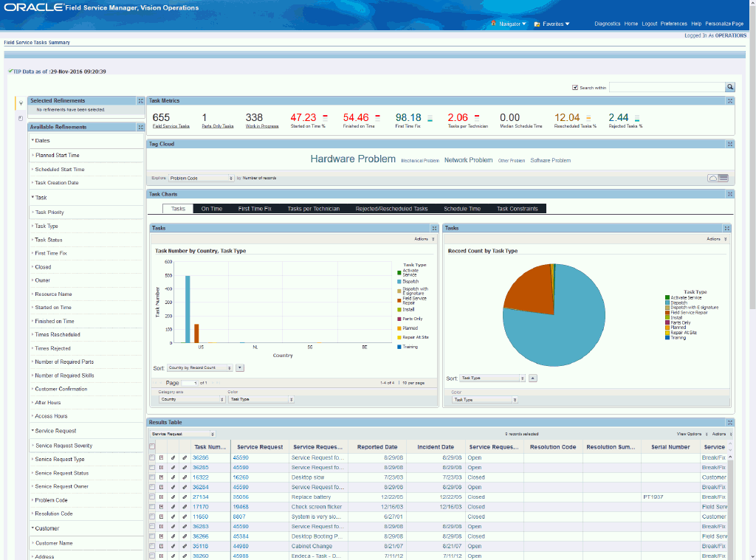
Task: Collapse the Available Refinements panel icon
Action: pos(141,127)
